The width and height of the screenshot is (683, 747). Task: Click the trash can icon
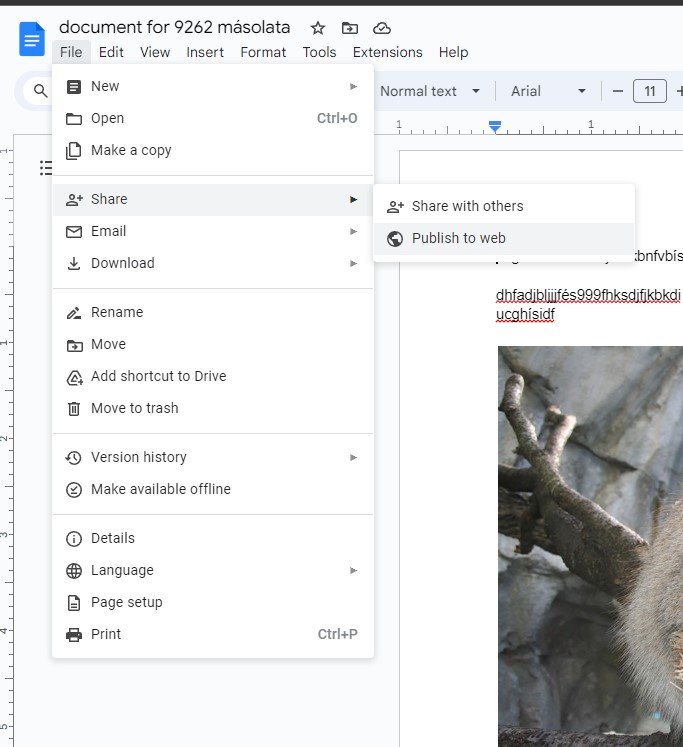[x=74, y=409]
